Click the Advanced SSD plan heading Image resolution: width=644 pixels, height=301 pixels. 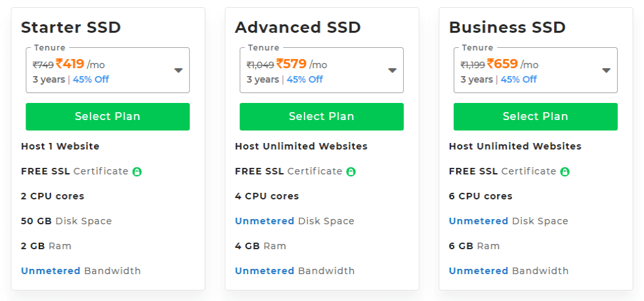(298, 28)
